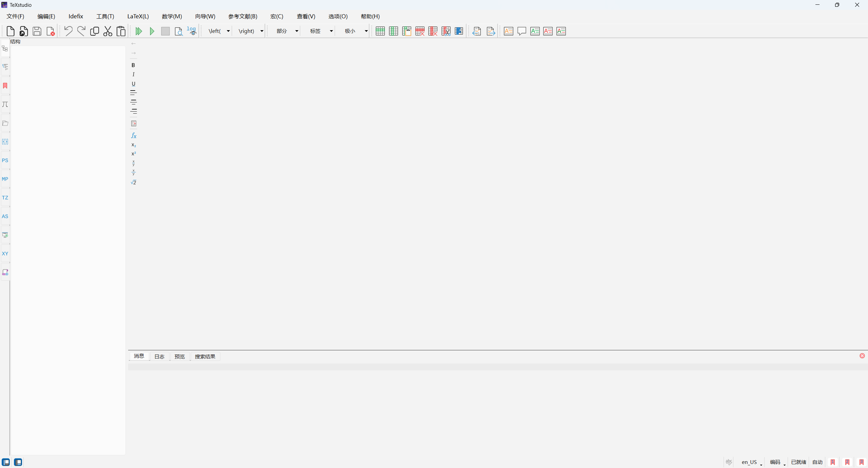
Task: Click the Stop compile square icon
Action: tap(165, 31)
